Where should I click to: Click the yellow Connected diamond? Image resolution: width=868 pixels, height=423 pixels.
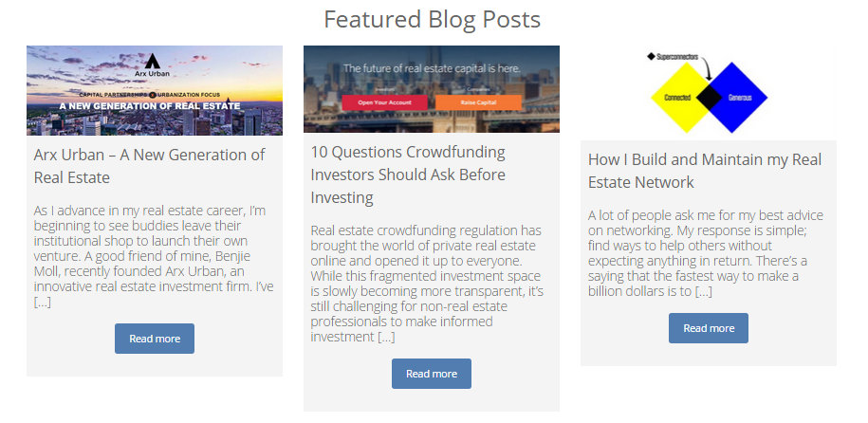click(x=680, y=97)
